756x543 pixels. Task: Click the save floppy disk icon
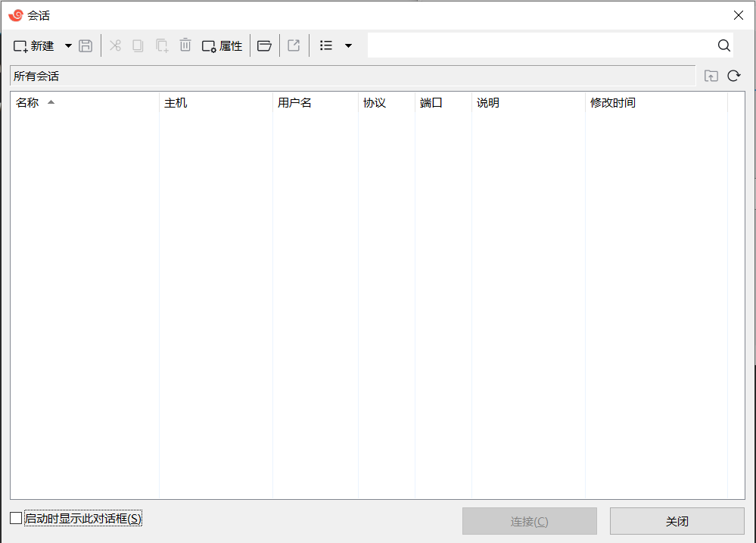pos(86,46)
